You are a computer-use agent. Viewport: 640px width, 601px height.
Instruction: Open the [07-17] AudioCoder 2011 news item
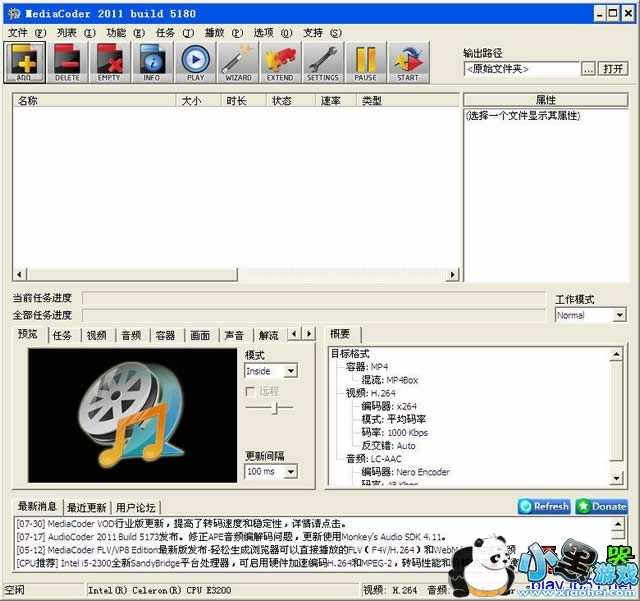click(x=231, y=537)
